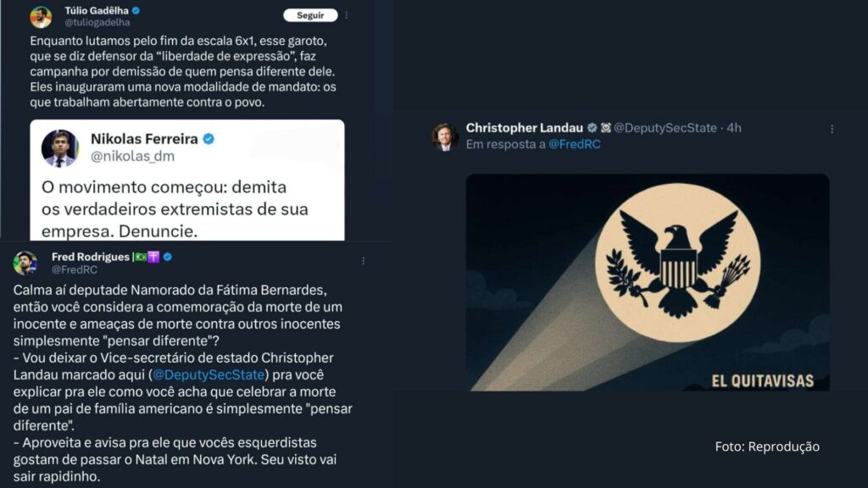868x488 pixels.
Task: Click Christopher Landau's profile avatar
Action: click(445, 137)
